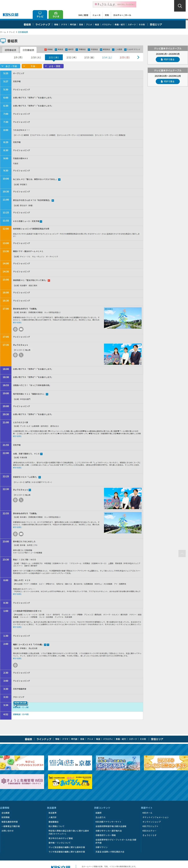Screen dimensions: 188x868
Task: Open 番組表 in top navigation bar
Action: [27, 25]
